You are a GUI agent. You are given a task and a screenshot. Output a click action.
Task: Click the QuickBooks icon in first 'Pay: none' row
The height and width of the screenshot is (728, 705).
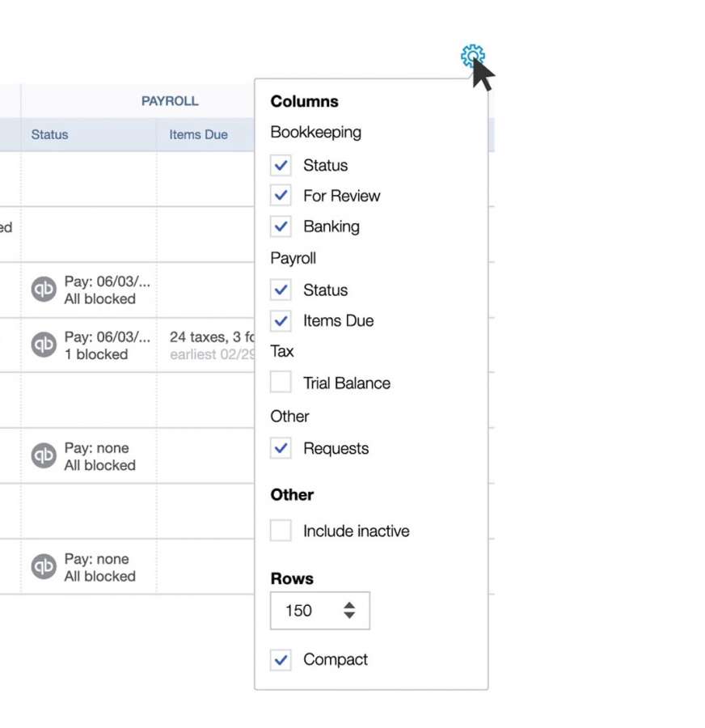coord(44,455)
